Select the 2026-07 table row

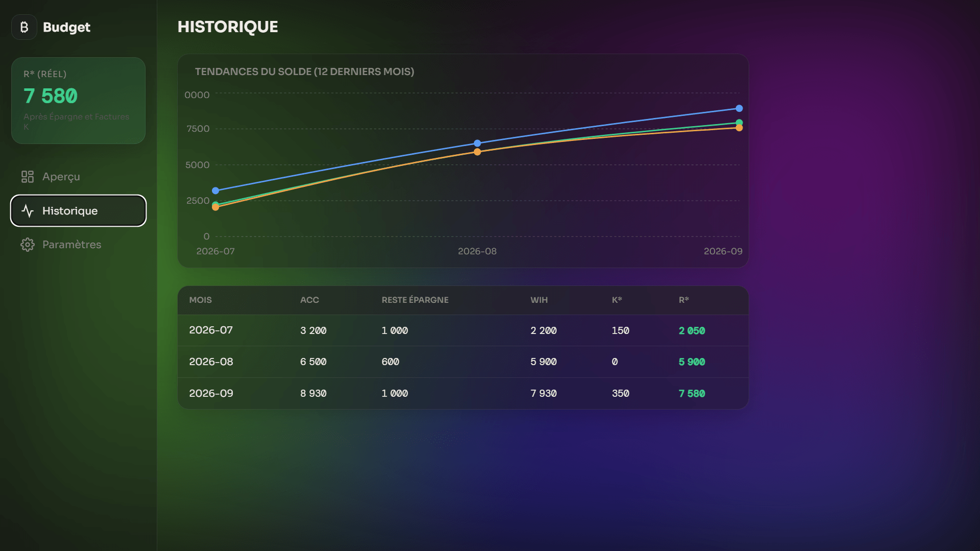click(463, 330)
